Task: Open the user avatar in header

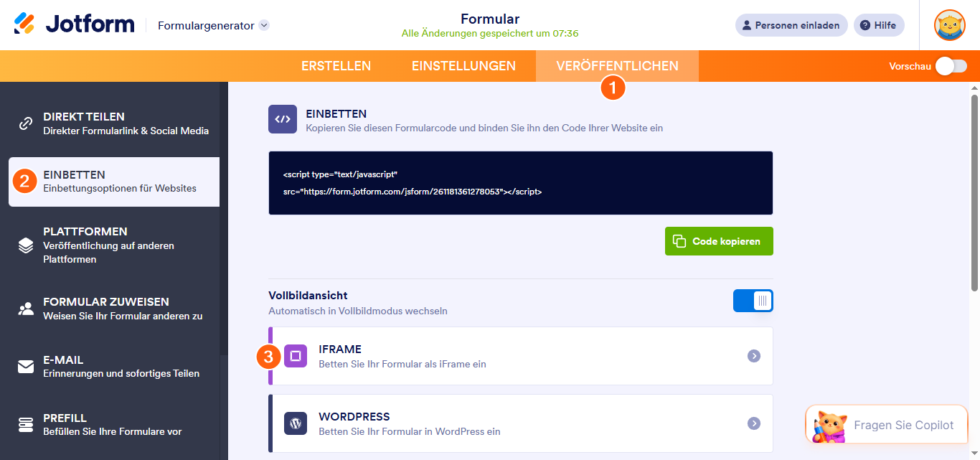Action: [x=950, y=25]
